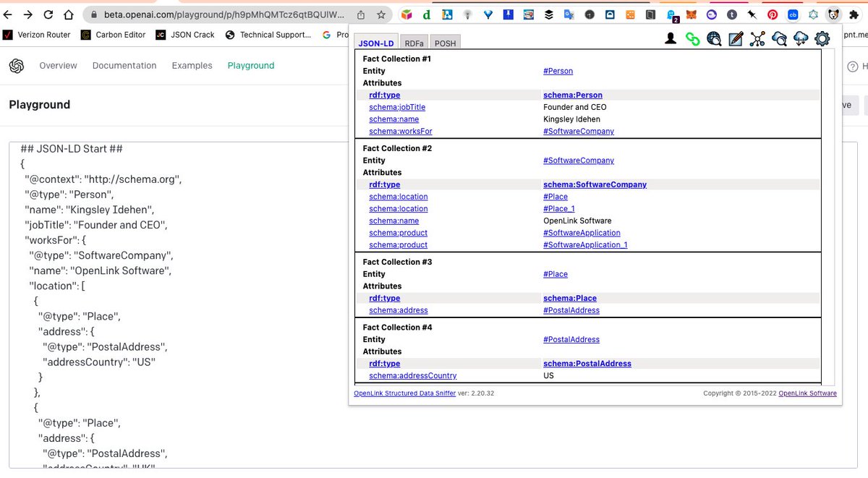Click the share icon in the address bar

click(x=361, y=14)
